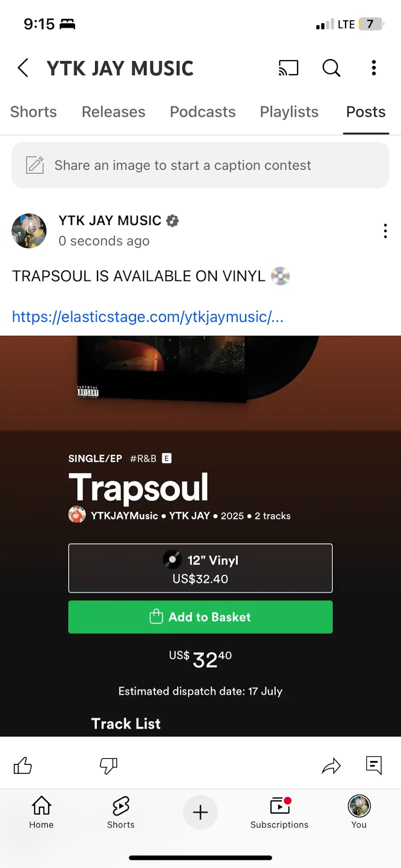Tap the plus create button
This screenshot has width=401, height=868.
[x=200, y=812]
